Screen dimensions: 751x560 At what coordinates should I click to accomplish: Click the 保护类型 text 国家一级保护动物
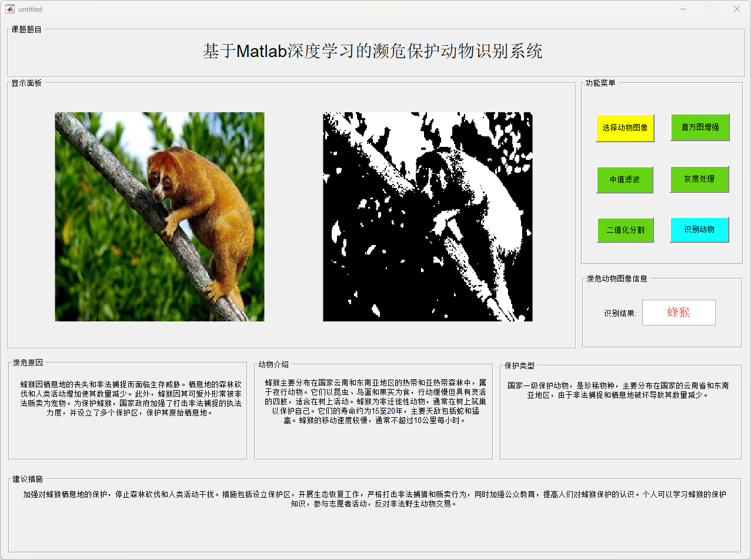618,390
